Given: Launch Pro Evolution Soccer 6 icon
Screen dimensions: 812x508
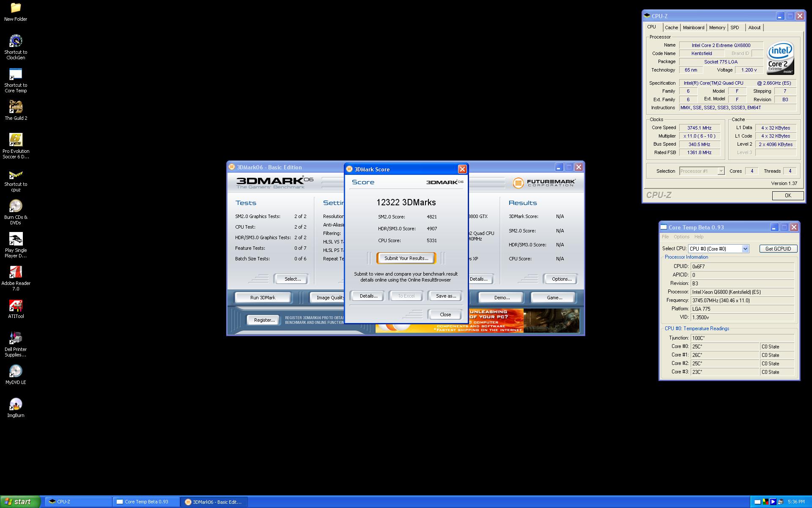Looking at the screenshot, I should pos(16,146).
